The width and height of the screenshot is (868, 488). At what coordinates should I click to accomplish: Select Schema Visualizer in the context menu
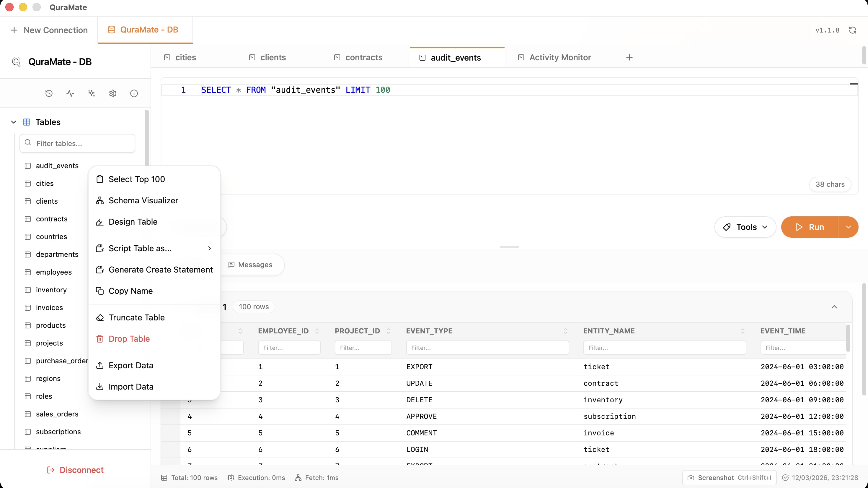(x=143, y=200)
